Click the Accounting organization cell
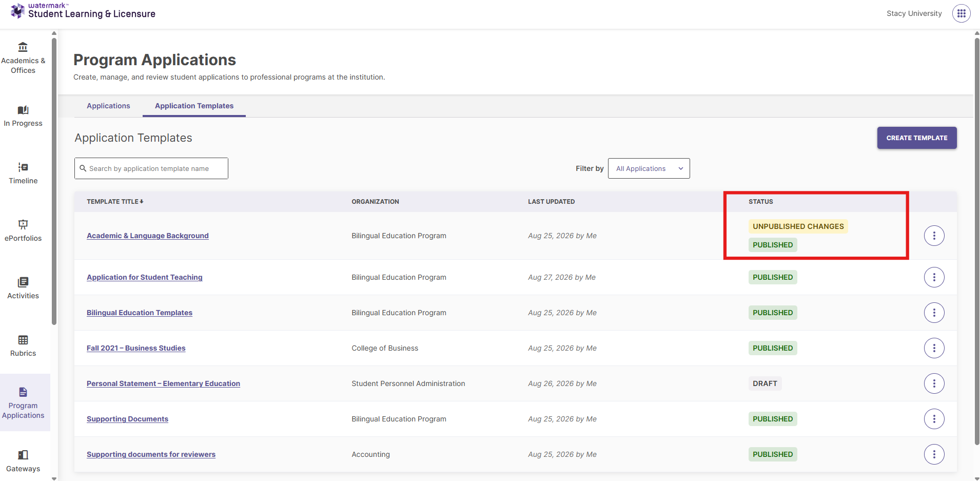The width and height of the screenshot is (980, 481). coord(370,454)
